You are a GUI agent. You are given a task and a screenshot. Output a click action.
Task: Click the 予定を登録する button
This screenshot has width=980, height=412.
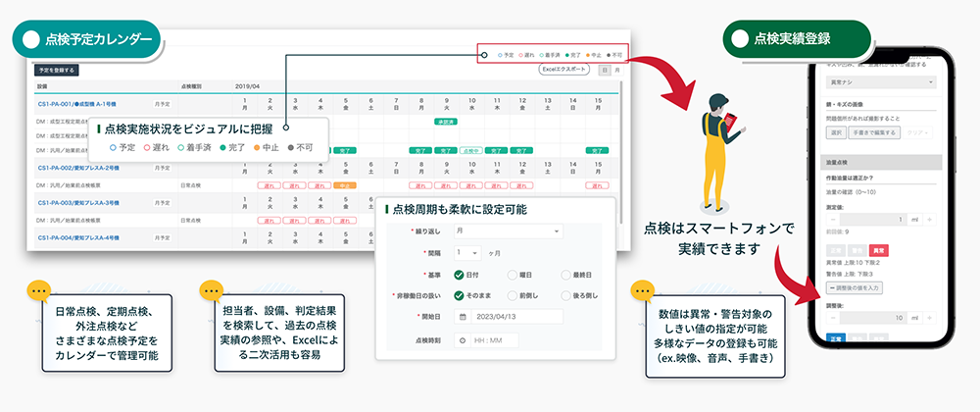coord(56,71)
